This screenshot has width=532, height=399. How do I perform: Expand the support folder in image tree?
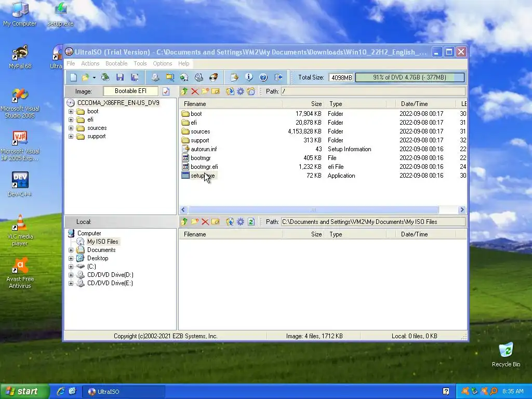click(x=71, y=137)
